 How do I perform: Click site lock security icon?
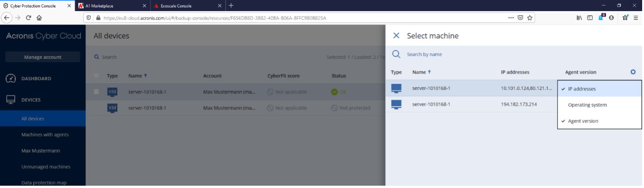click(98, 18)
